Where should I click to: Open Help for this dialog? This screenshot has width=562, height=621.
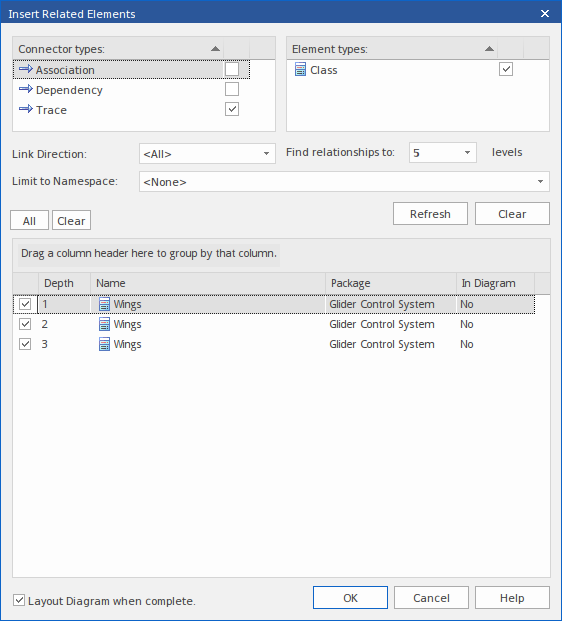coord(512,598)
